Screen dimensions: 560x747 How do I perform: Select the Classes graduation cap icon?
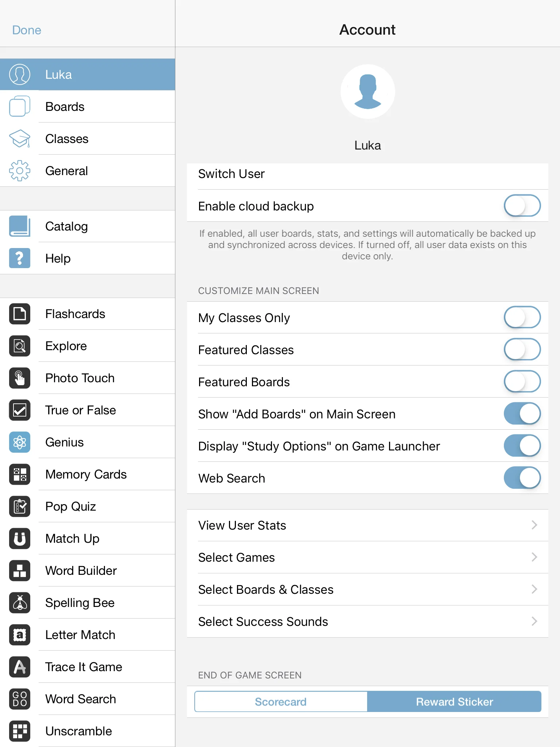pos(20,139)
